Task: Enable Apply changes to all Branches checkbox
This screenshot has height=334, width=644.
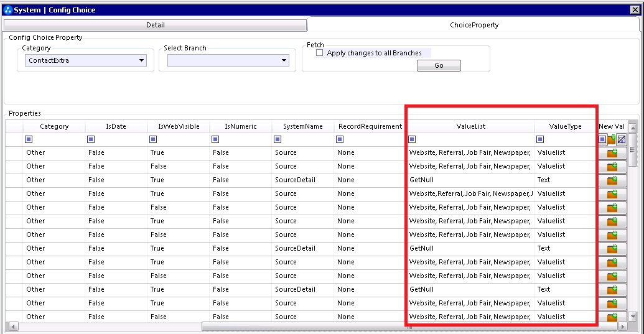Action: tap(320, 53)
